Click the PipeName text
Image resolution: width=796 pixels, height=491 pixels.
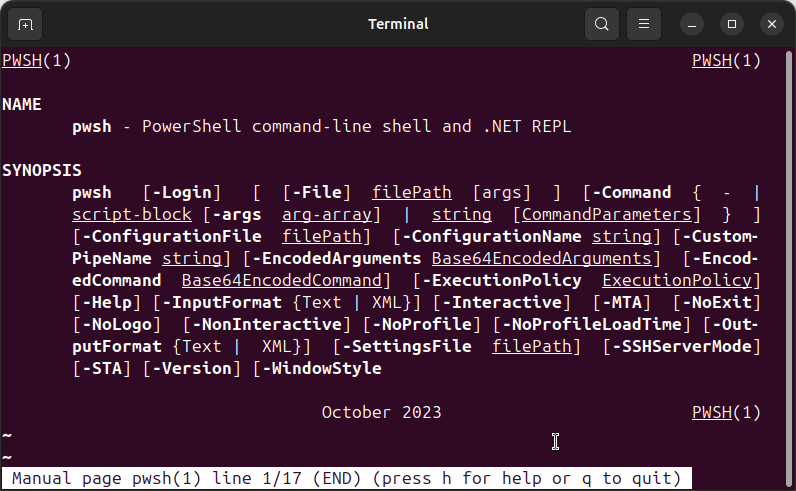(112, 258)
